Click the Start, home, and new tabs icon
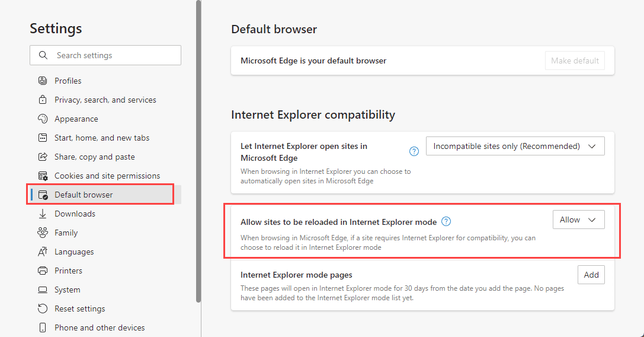This screenshot has height=337, width=644. tap(42, 138)
